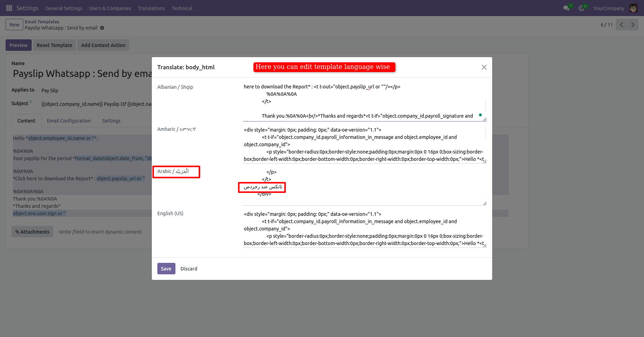Discard the translation changes
644x337 pixels.
pos(189,269)
